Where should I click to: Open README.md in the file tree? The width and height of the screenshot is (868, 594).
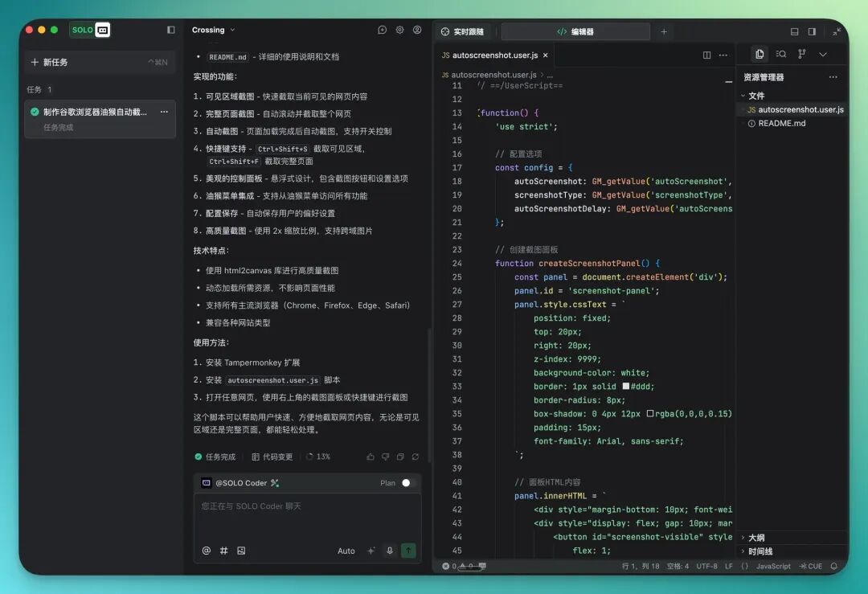coord(782,124)
